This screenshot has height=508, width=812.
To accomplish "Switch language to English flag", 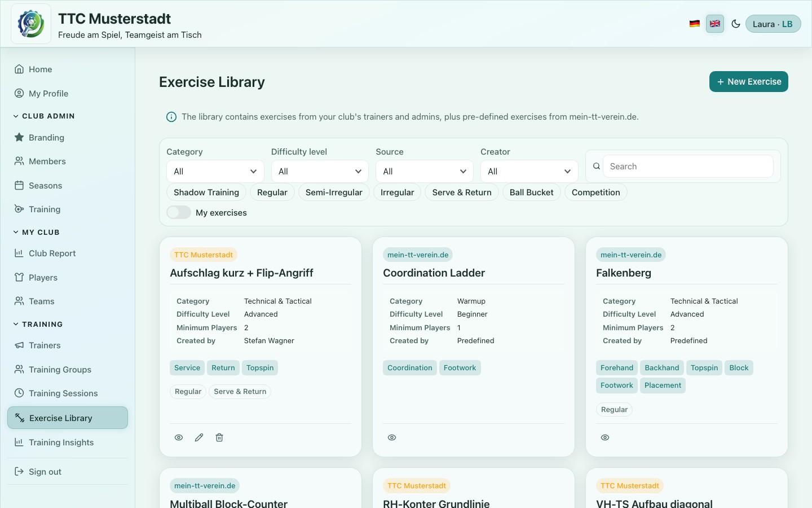I will coord(715,24).
